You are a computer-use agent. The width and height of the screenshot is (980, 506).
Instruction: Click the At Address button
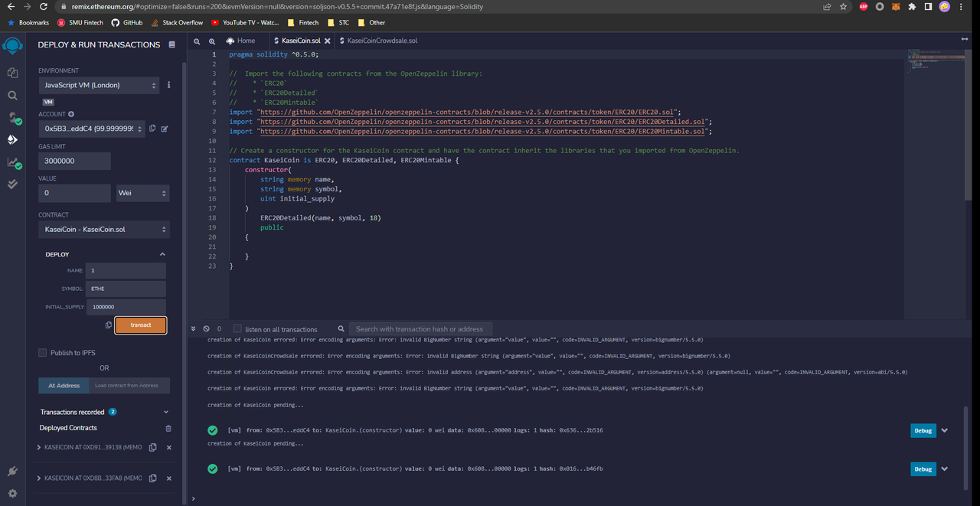(64, 385)
